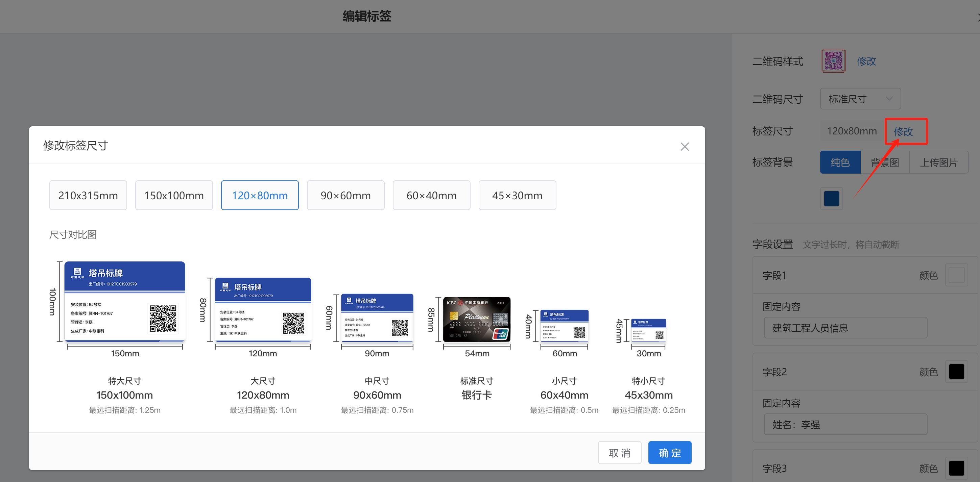Click the 建筑工程人员信息 input field

pos(845,328)
